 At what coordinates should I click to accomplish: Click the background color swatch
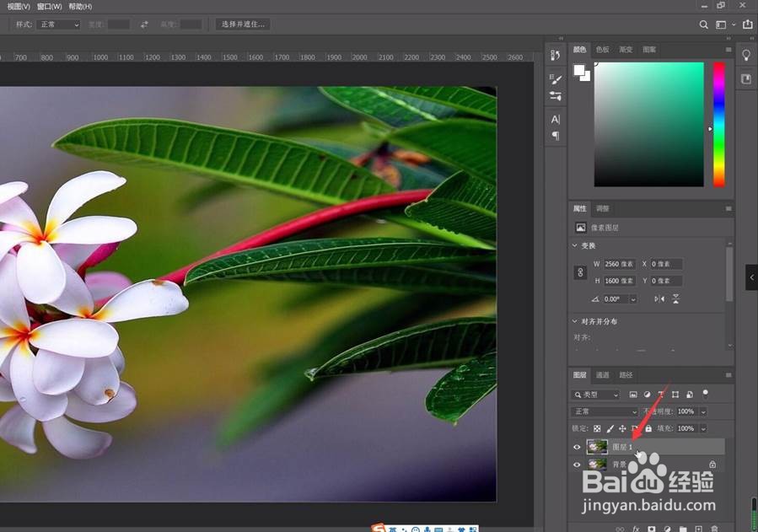587,78
